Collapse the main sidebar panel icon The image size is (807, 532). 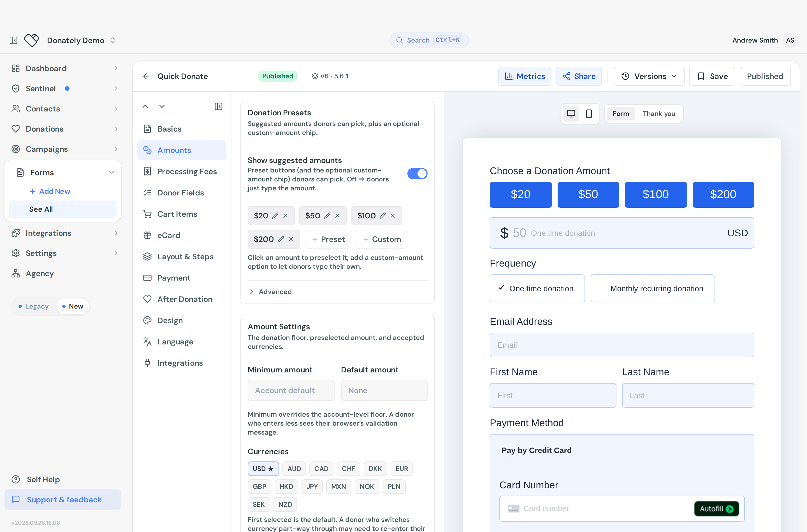tap(13, 40)
